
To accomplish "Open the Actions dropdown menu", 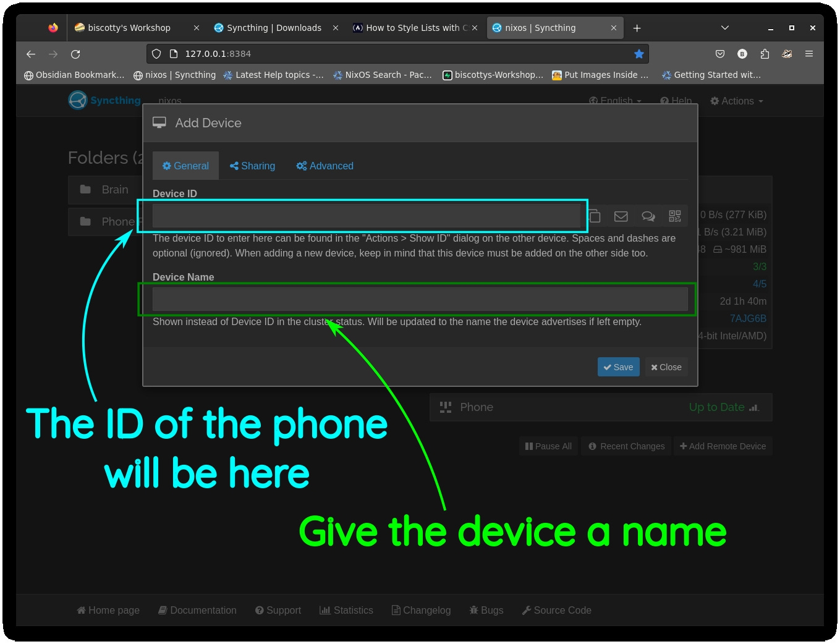I will [x=737, y=101].
